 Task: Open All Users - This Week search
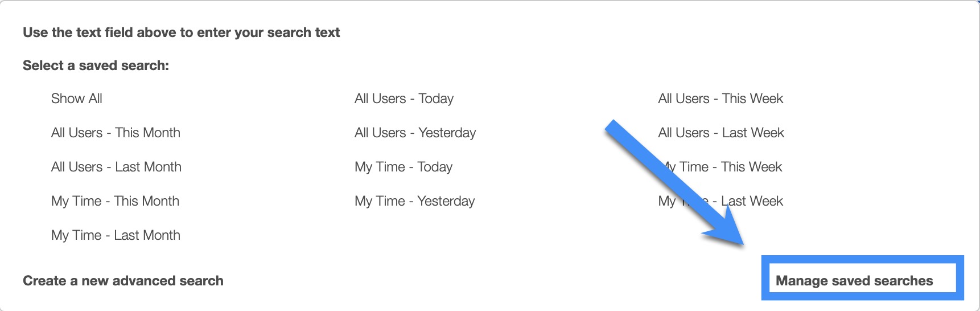pyautogui.click(x=720, y=99)
